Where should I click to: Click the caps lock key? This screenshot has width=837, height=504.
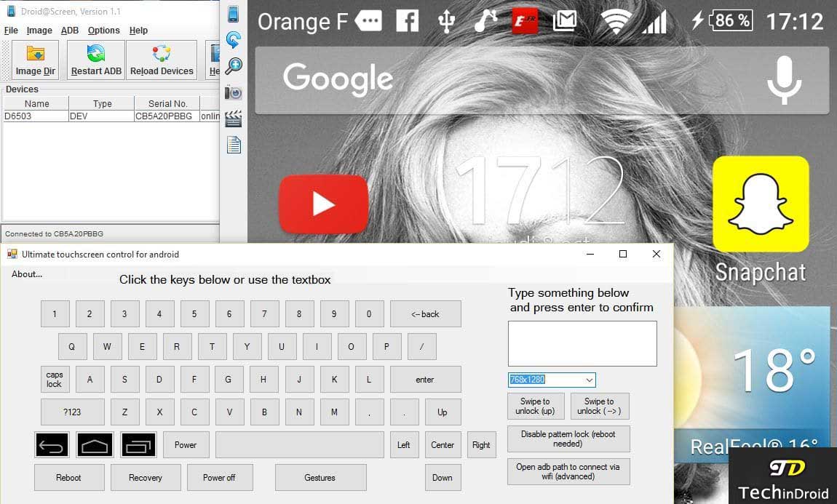55,379
